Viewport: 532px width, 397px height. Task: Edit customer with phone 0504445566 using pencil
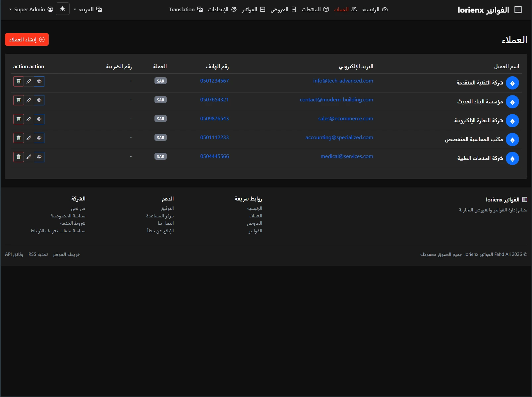(x=29, y=157)
